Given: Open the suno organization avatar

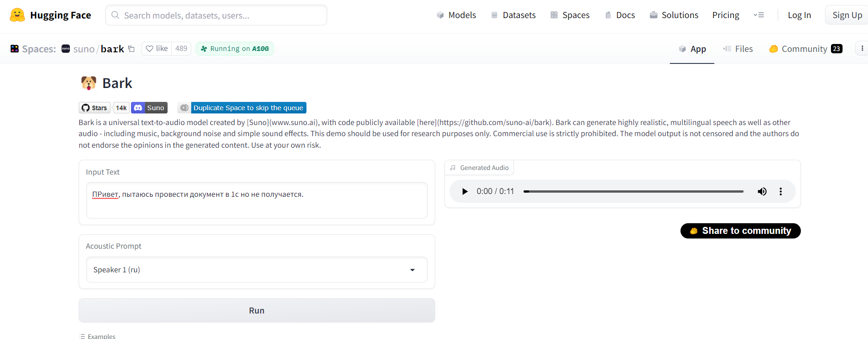Looking at the screenshot, I should tap(66, 49).
